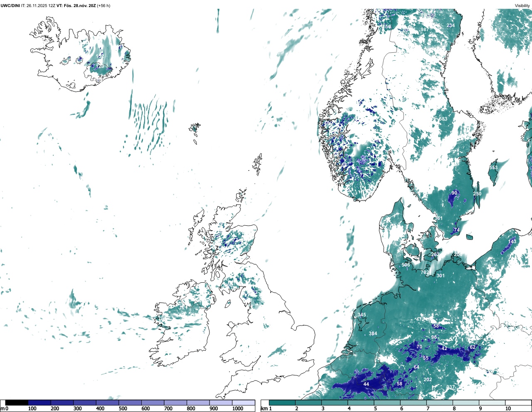Click the '70' visibility value
This screenshot has height=412, width=532.
coord(419,347)
